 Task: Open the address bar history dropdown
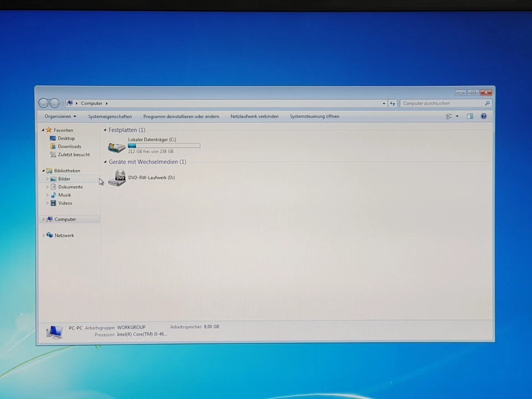click(383, 103)
